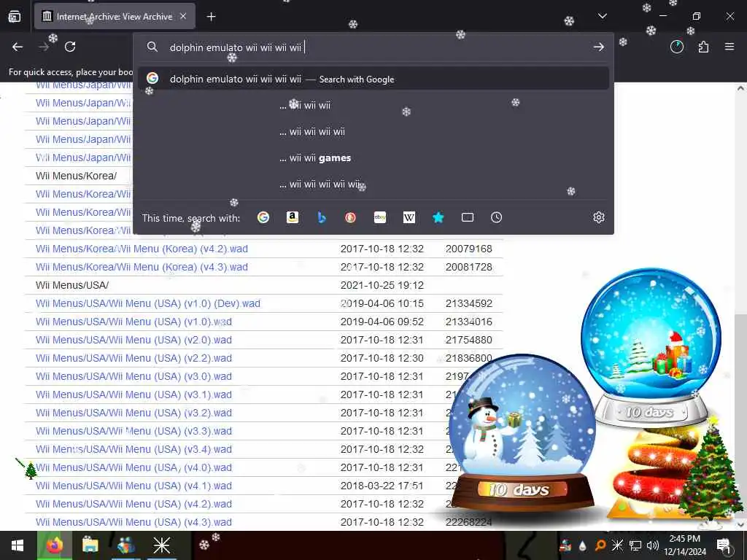Viewport: 747px width, 560px height.
Task: Open Wii Menu (USA) (v3.4).wad link
Action: pos(133,449)
